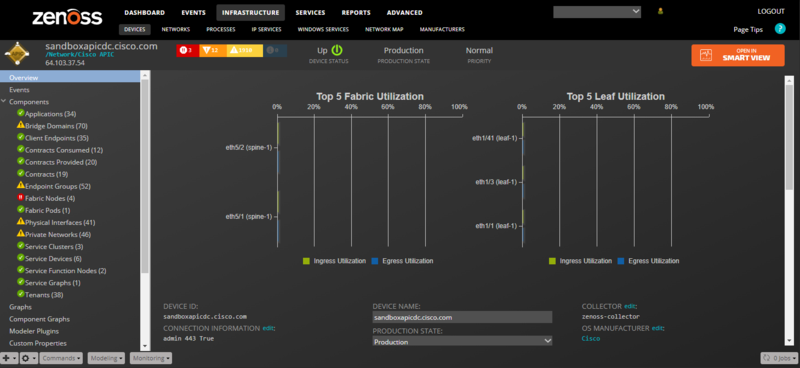Click the Smart View chart icon
Screen dimensions: 800x368
tap(707, 55)
